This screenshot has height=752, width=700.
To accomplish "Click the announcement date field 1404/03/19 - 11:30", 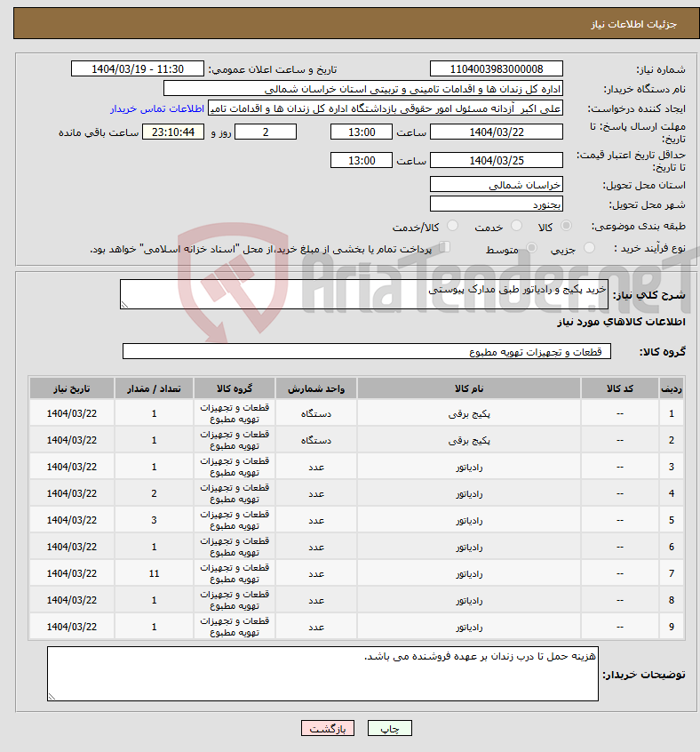I will click(138, 69).
